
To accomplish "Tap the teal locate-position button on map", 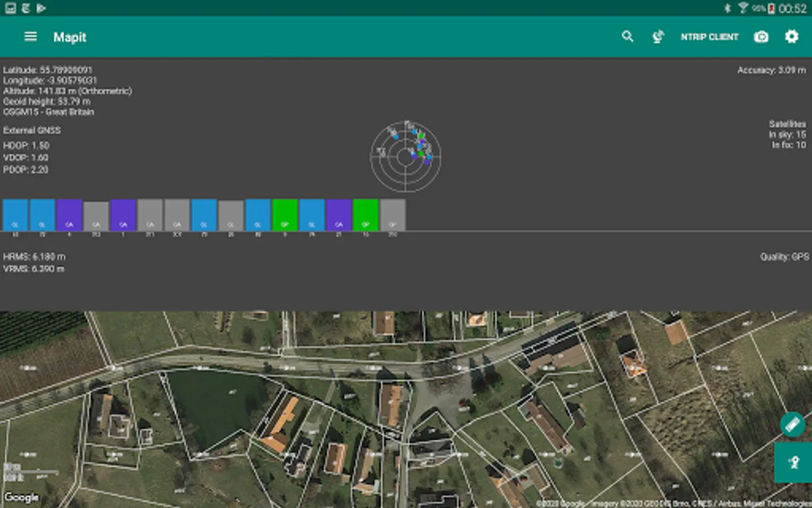I will point(793,462).
